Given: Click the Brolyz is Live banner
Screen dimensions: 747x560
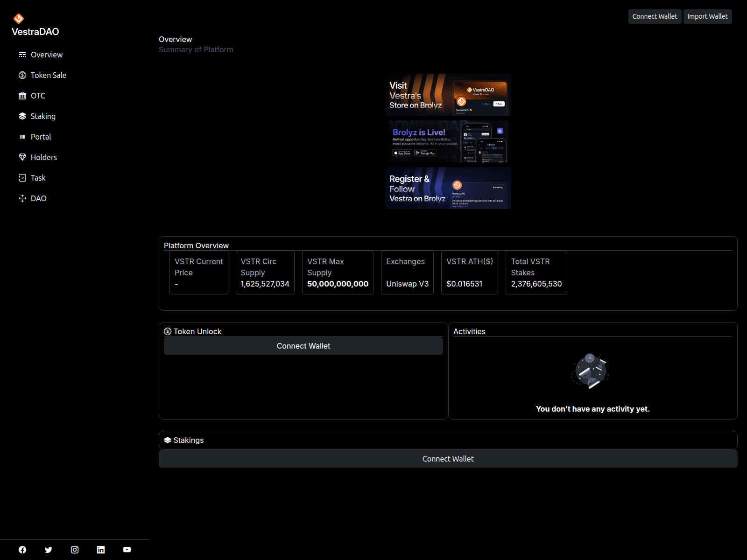Looking at the screenshot, I should coord(448,141).
